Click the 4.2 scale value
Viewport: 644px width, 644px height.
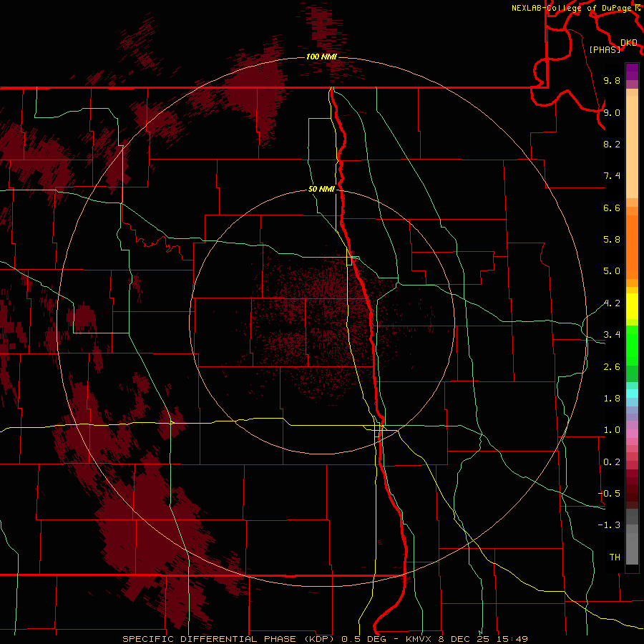[612, 303]
